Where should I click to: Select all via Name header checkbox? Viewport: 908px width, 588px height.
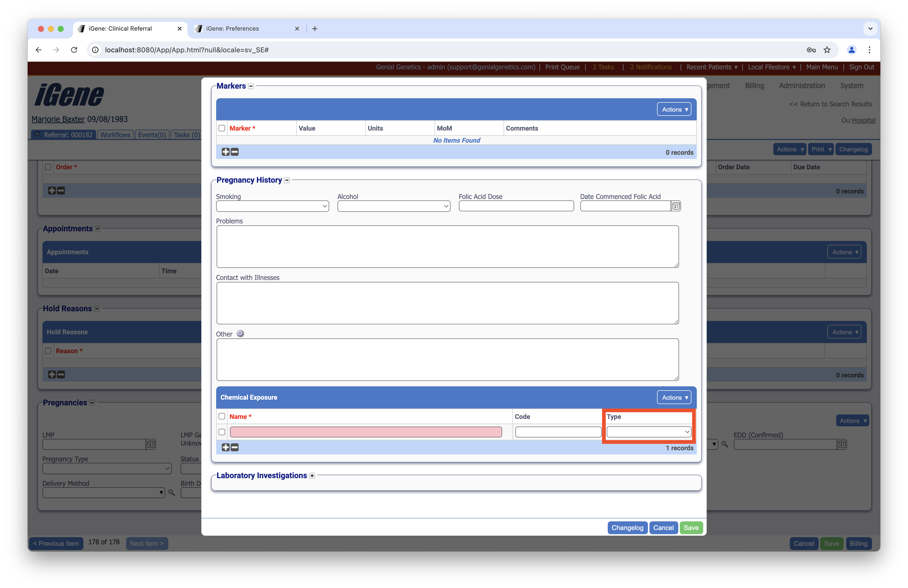(x=222, y=416)
